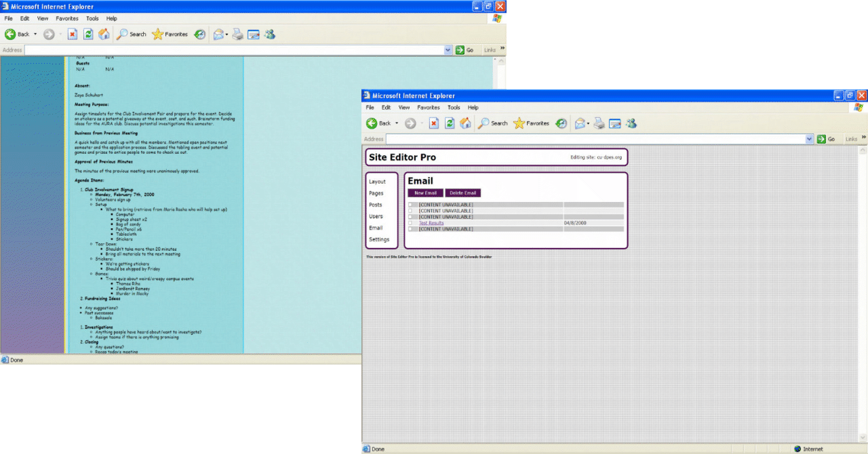Open Mail dropdown arrow in meeting minutes window
This screenshot has height=454, width=868.
click(x=226, y=34)
